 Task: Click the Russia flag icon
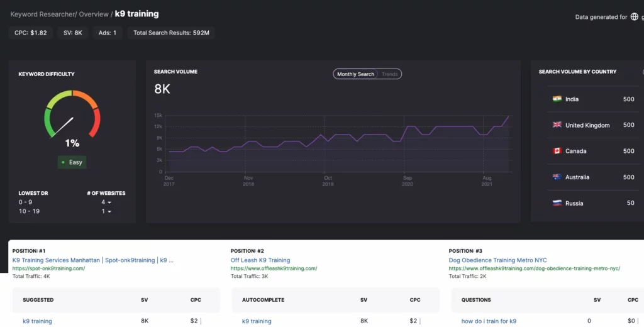point(557,203)
